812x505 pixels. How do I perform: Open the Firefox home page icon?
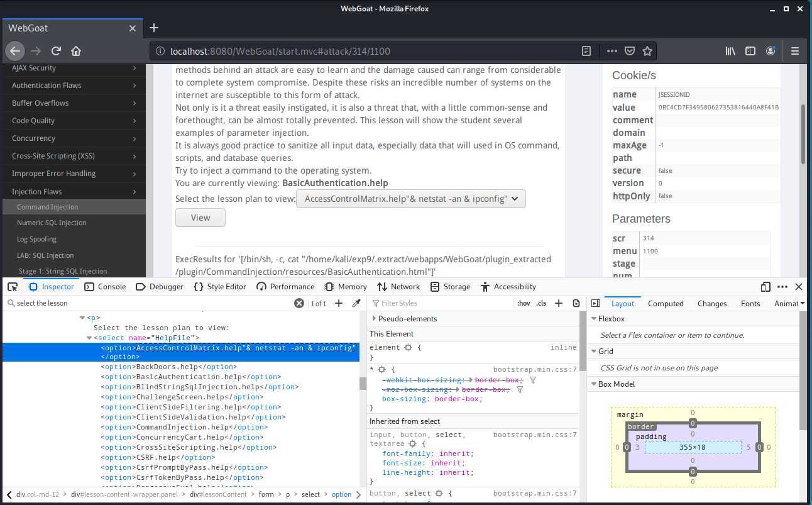pos(76,51)
